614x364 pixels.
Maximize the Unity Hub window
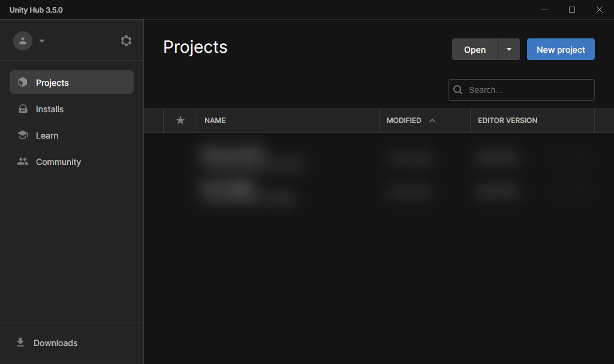(x=572, y=10)
